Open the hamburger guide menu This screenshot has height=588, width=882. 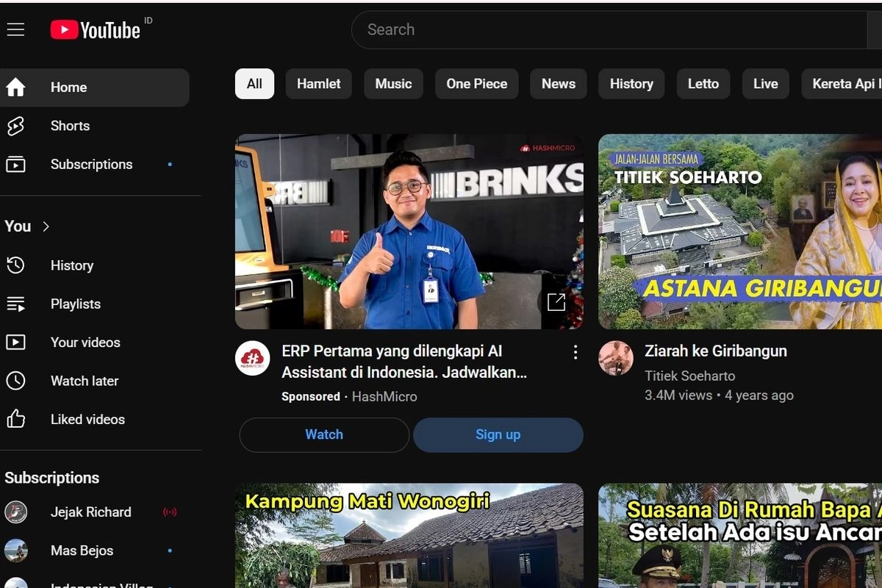15,29
